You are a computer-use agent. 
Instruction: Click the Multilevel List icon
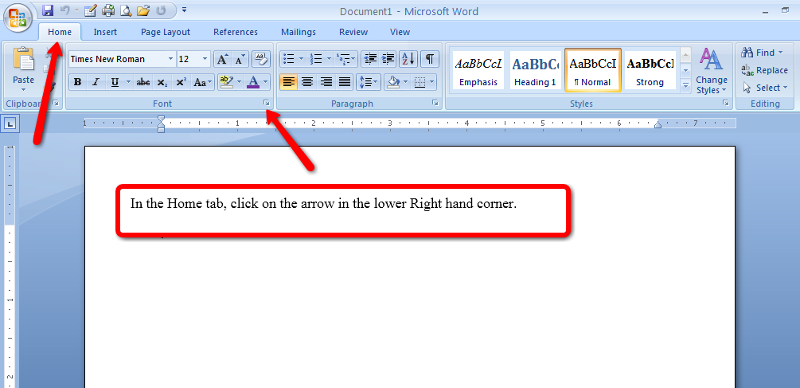tap(344, 59)
